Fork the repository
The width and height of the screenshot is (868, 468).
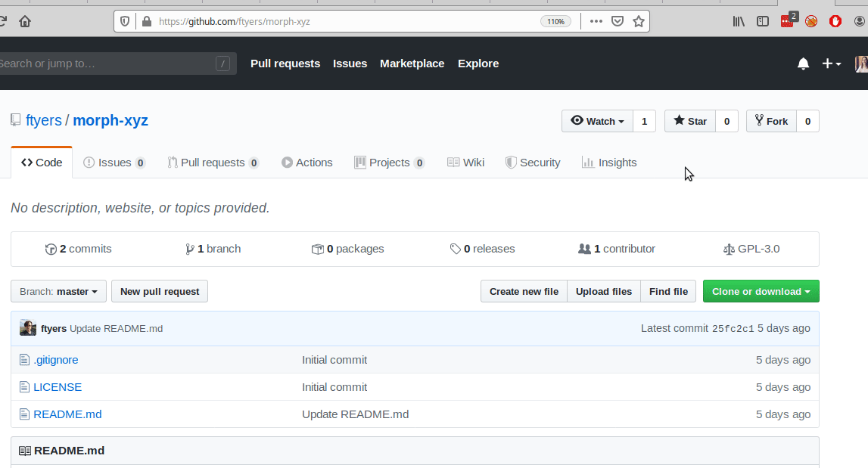coord(771,121)
